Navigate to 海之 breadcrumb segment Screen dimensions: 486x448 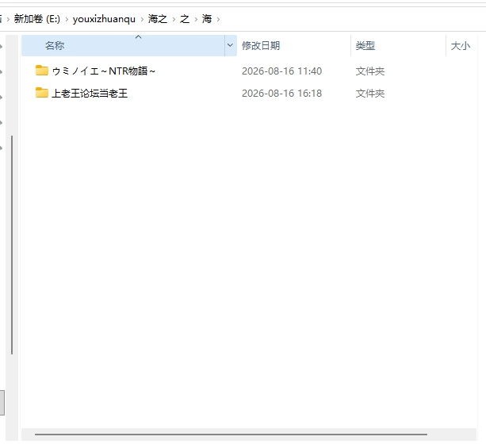pos(158,19)
